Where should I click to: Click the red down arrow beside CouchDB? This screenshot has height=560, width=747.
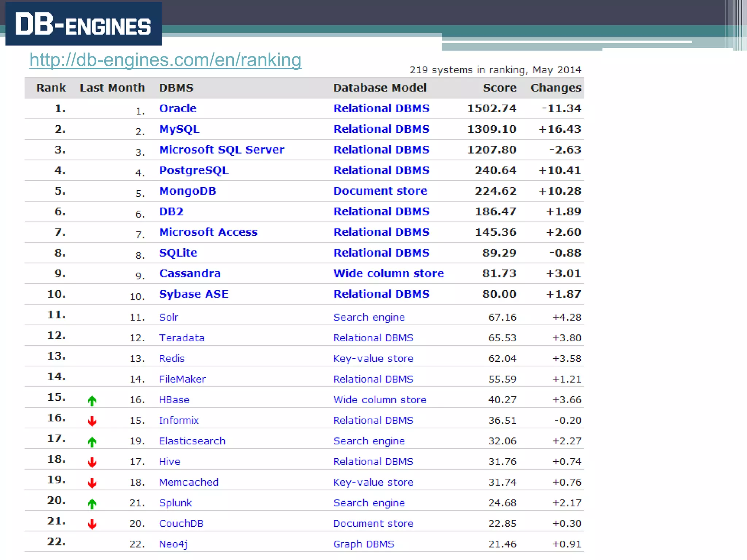tap(92, 525)
